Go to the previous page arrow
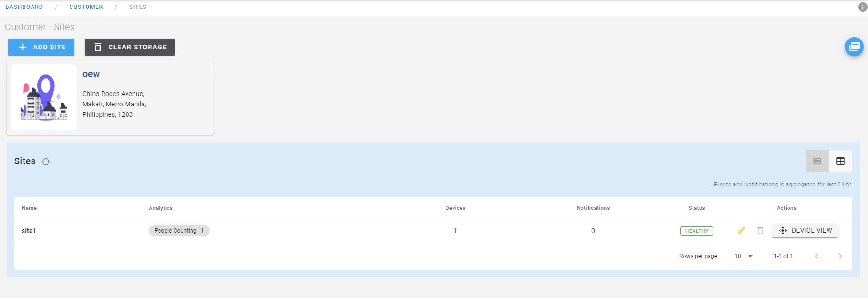 (x=817, y=256)
